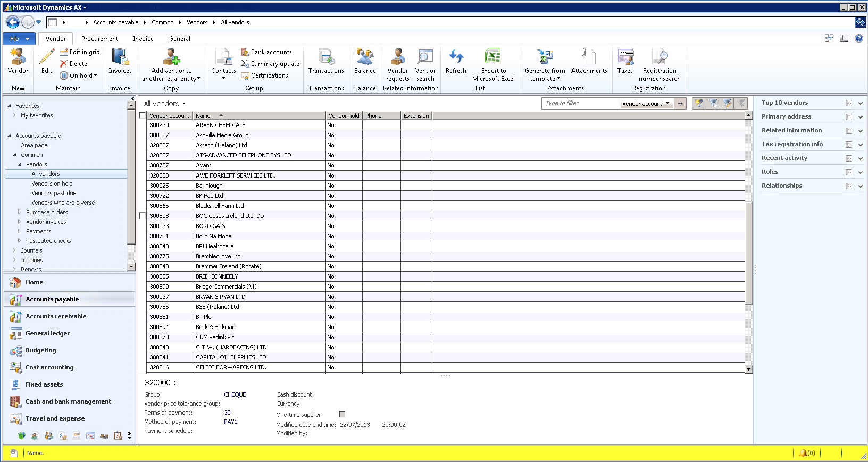The height and width of the screenshot is (462, 868).
Task: Select vendor Blackshell Farm Ltd
Action: pyautogui.click(x=446, y=206)
